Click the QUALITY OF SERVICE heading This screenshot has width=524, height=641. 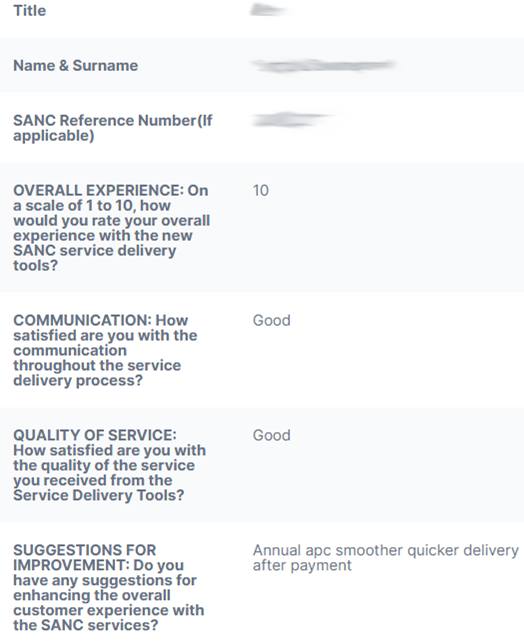[x=95, y=435]
